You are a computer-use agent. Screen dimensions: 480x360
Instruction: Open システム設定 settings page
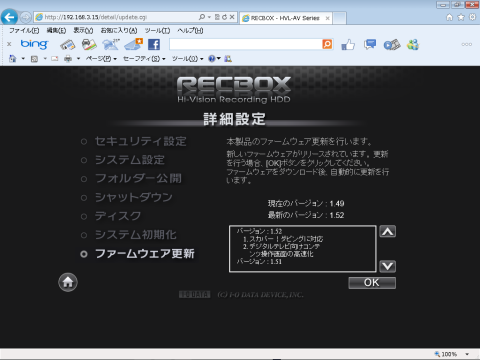pos(130,160)
